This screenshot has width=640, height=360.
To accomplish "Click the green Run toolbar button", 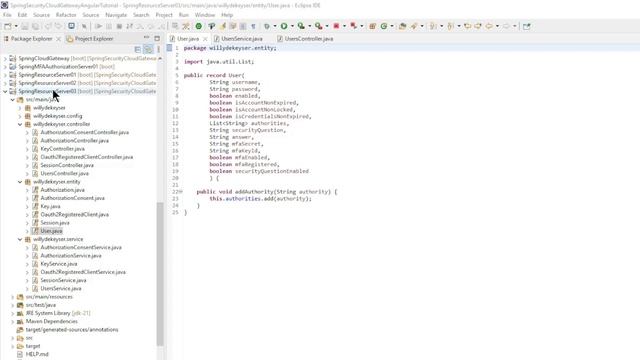I will pos(284,26).
